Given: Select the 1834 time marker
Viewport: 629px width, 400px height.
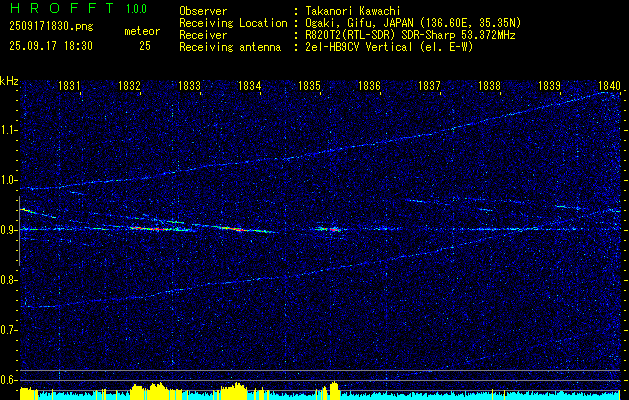Looking at the screenshot, I should coord(250,85).
